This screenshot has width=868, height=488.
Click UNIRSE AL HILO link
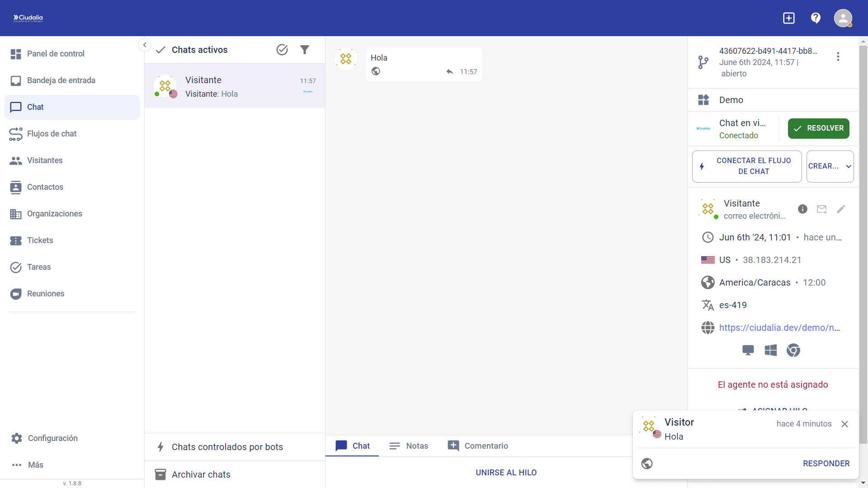506,473
